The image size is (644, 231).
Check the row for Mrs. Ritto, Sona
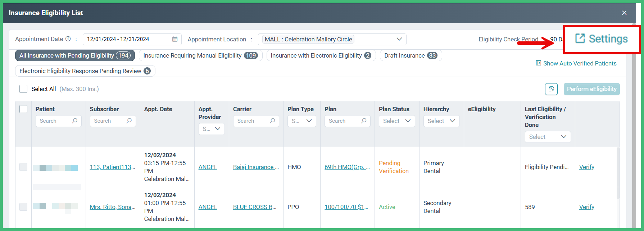[23, 207]
